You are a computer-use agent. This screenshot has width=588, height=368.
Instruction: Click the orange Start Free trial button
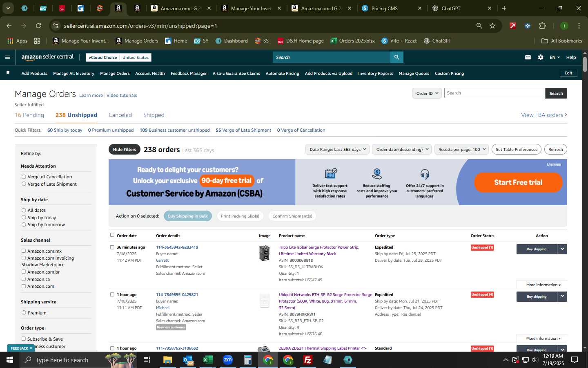pos(518,182)
